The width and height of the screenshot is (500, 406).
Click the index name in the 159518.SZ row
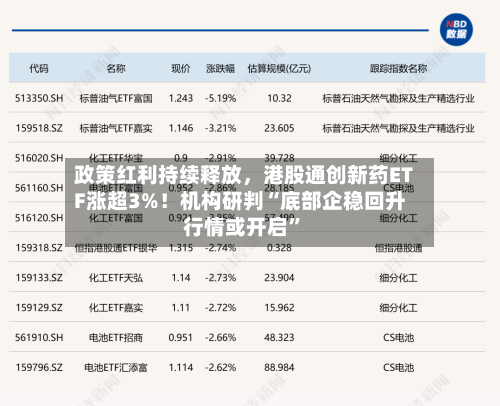[398, 128]
